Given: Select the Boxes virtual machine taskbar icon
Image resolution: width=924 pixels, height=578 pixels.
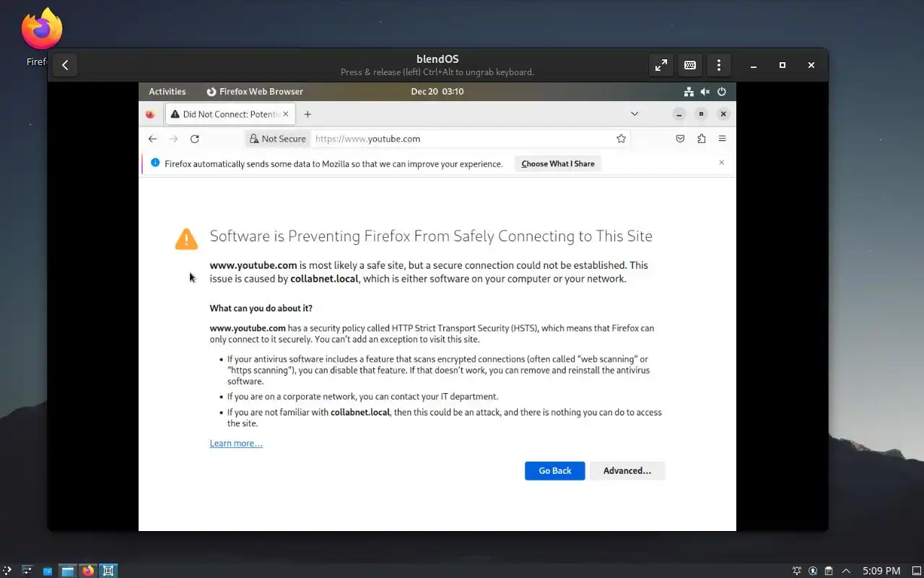Looking at the screenshot, I should click(x=108, y=571).
